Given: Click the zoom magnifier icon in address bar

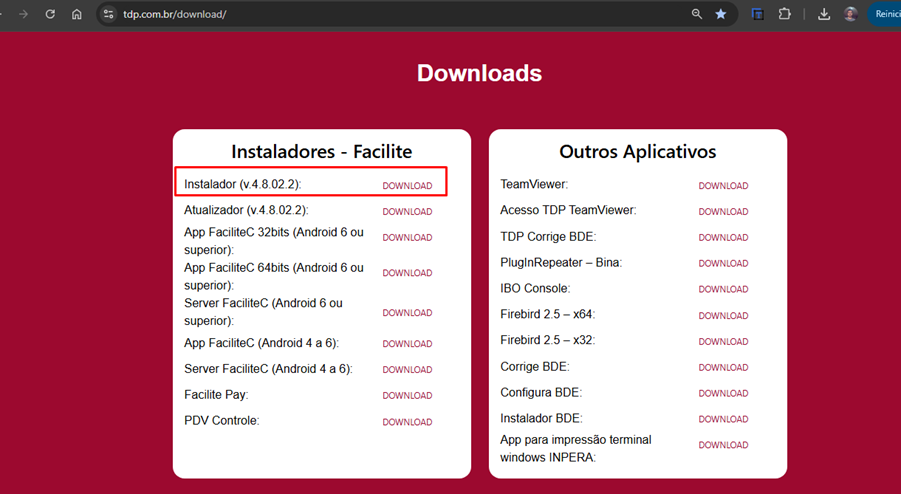Looking at the screenshot, I should click(697, 14).
